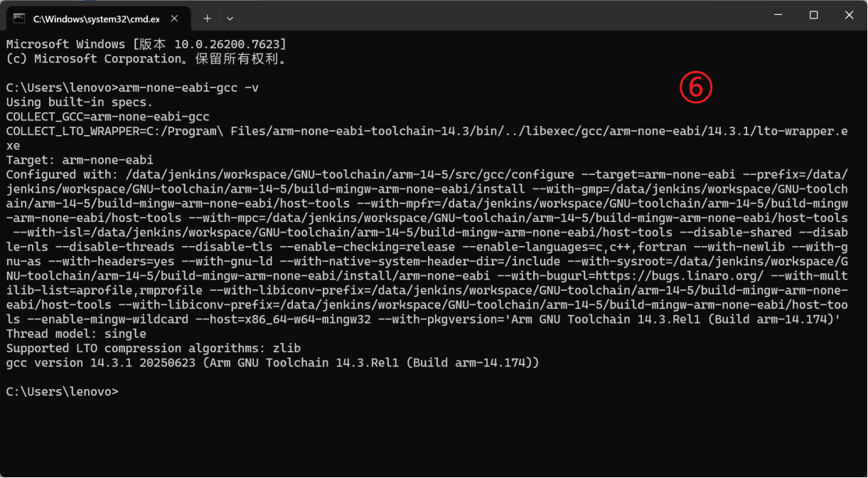Click the minimize icon of the terminal window
The width and height of the screenshot is (868, 478).
click(780, 14)
